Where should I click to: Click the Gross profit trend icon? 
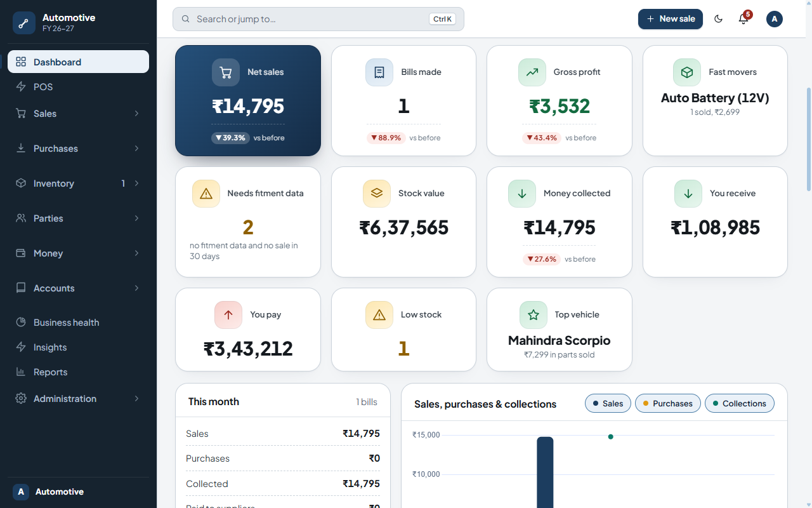pyautogui.click(x=532, y=72)
